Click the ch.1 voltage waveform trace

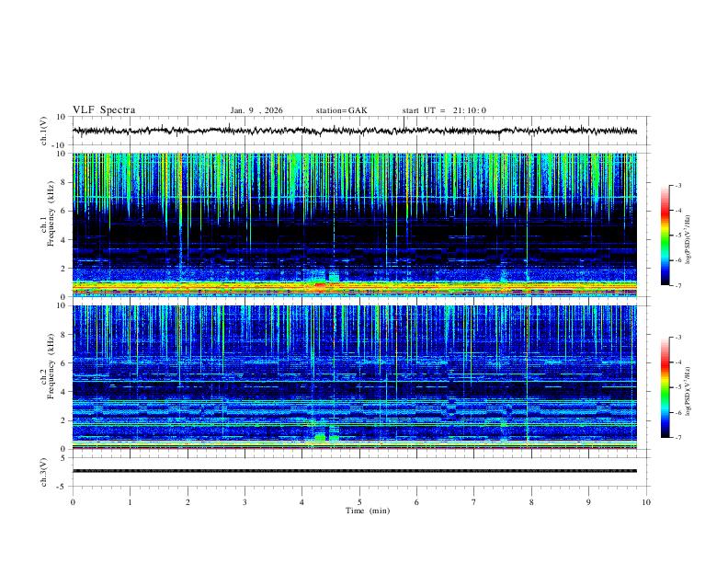[x=355, y=131]
